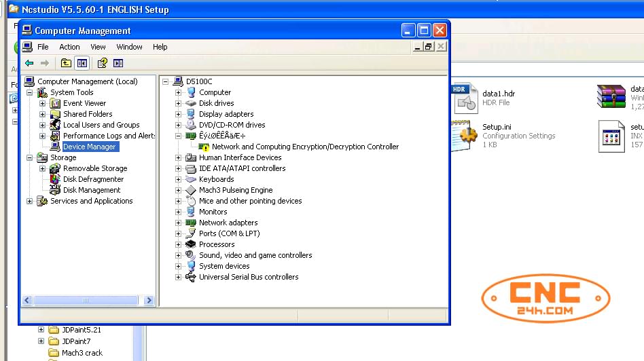
Task: Expand the Display adapters category
Action: click(178, 114)
